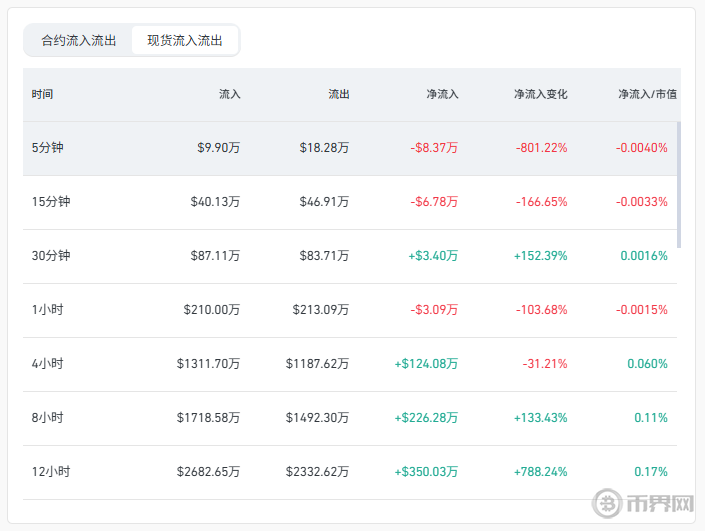Sort by the 净流入 column header
Viewport: 705px width, 531px height.
tap(442, 94)
